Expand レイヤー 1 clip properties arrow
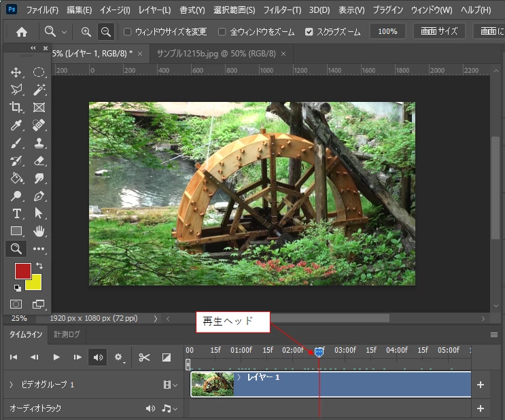This screenshot has height=420, width=505. coord(239,377)
